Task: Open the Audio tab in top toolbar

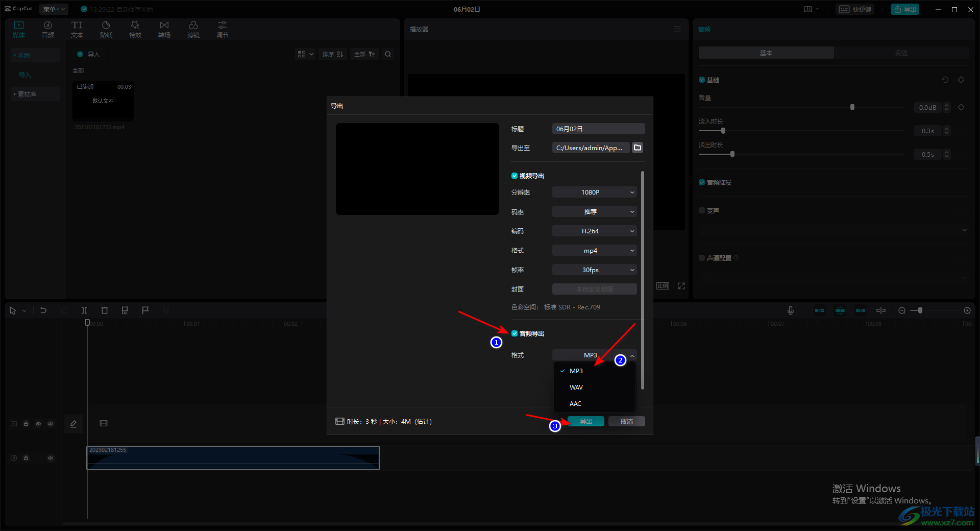Action: coord(48,29)
